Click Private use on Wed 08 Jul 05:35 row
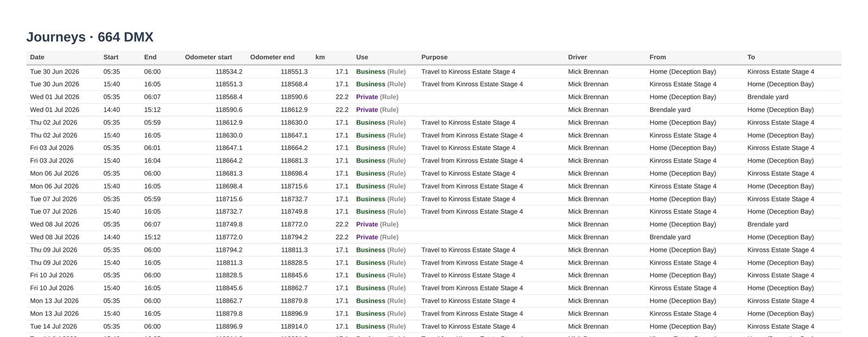Image resolution: width=868 pixels, height=337 pixels. point(367,224)
